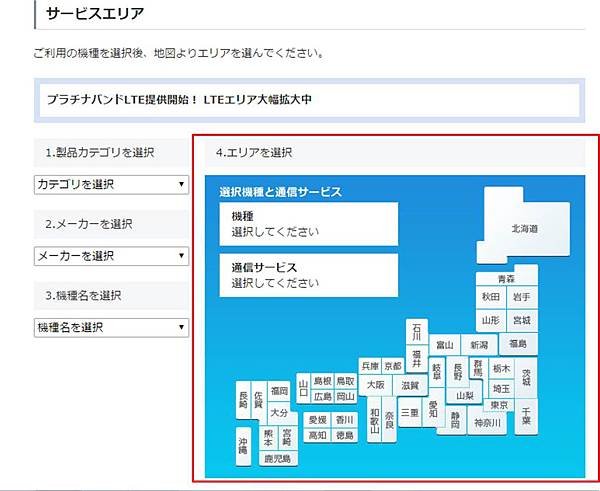Click the プラチナバンドLTE提供開始 announcement banner

pyautogui.click(x=310, y=100)
